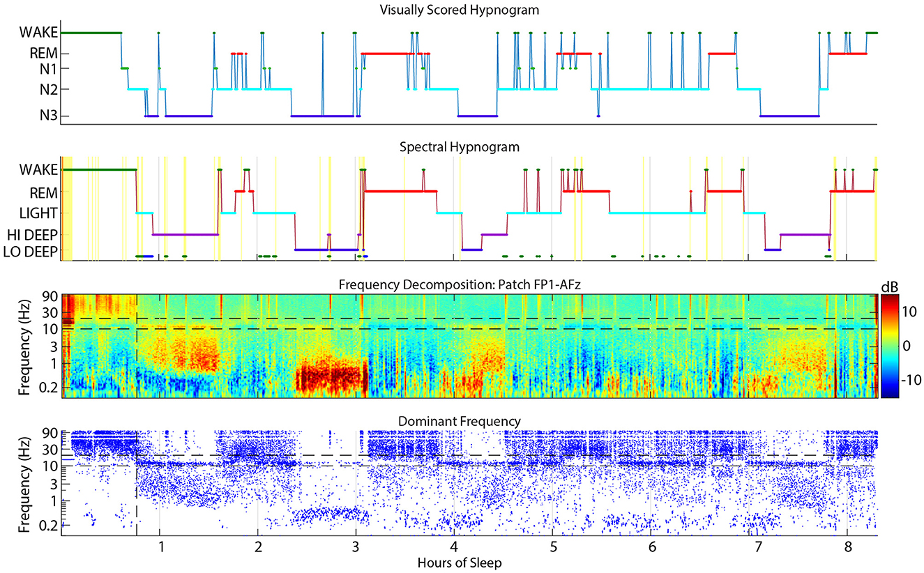
Task: Click WAKE label in Spectral Hypnogram
Action: click(x=39, y=170)
